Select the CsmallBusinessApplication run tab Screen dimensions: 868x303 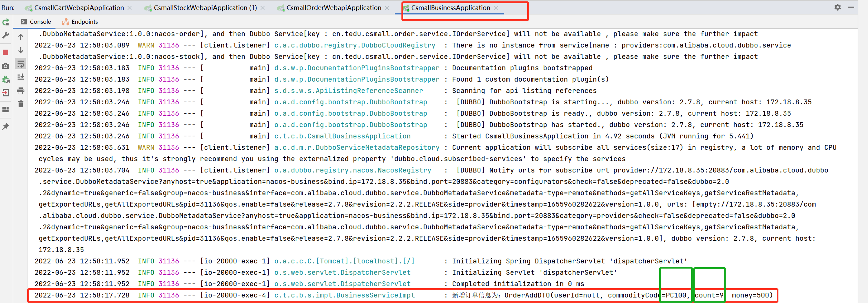click(x=451, y=8)
